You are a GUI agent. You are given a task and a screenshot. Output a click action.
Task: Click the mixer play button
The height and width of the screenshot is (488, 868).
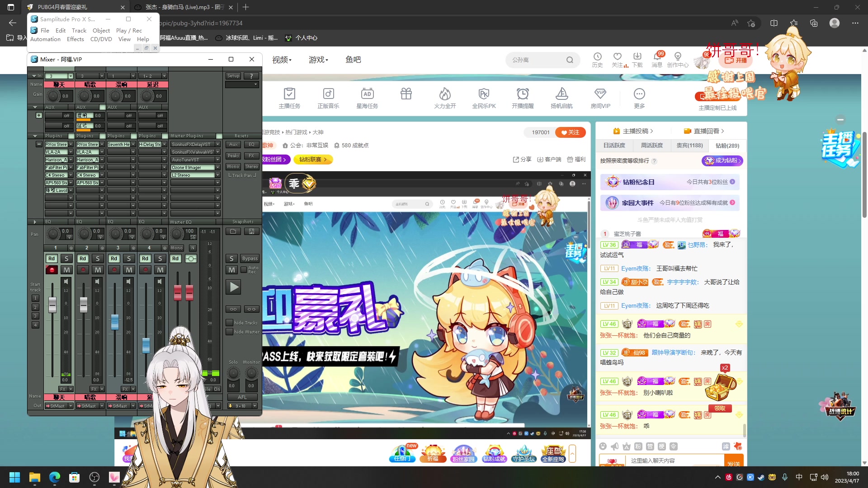[233, 287]
